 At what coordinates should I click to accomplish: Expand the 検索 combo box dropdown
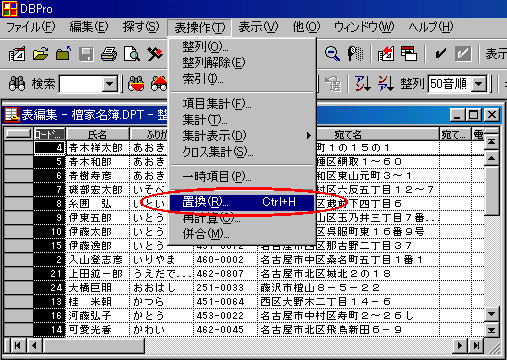coord(109,84)
